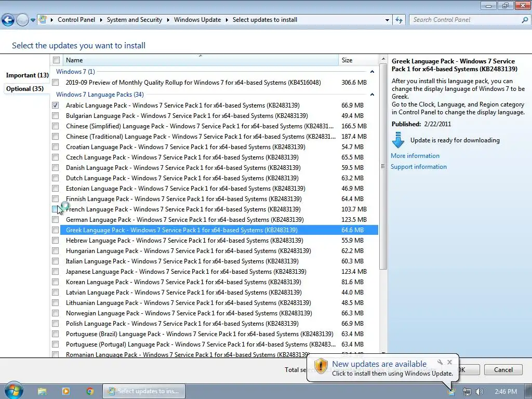Click the volume speaker icon in tray
The width and height of the screenshot is (532, 399).
tap(479, 392)
